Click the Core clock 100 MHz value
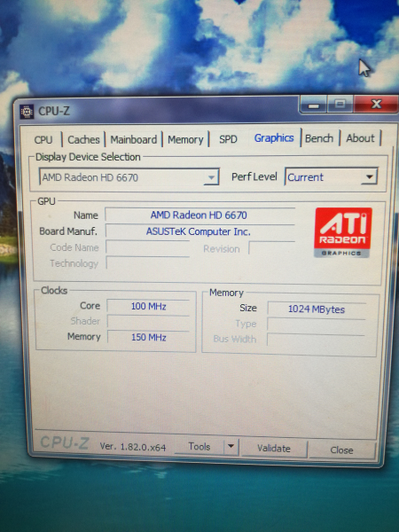Screen dimensions: 399x532 pos(148,306)
